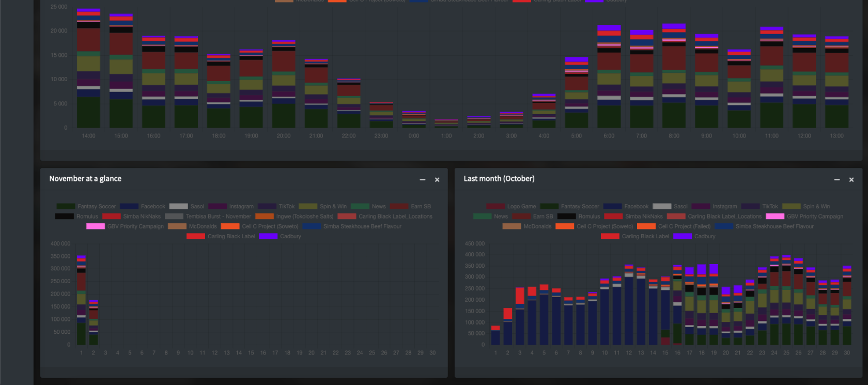
Task: Toggle Instagram in the October legend
Action: [x=715, y=206]
